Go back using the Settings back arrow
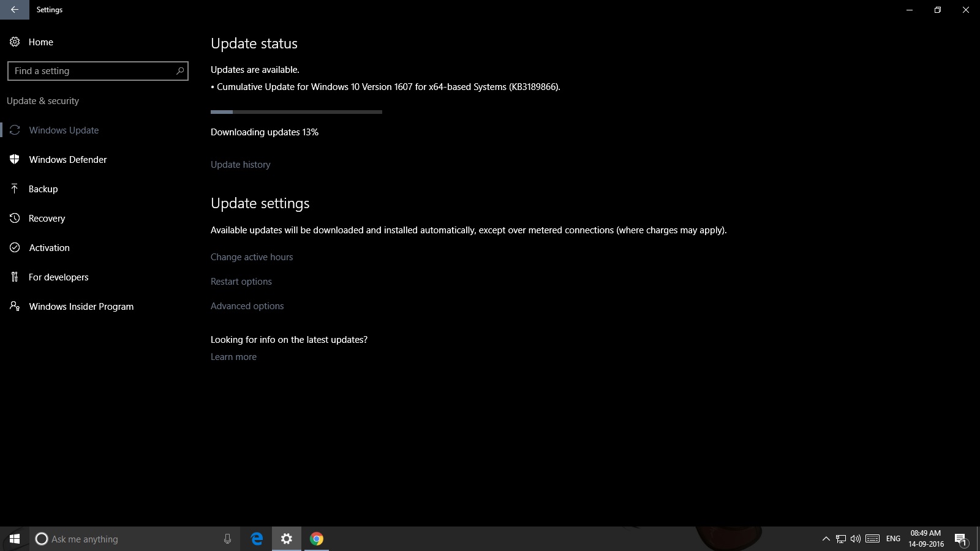Screen dimensions: 980x551 pos(14,10)
